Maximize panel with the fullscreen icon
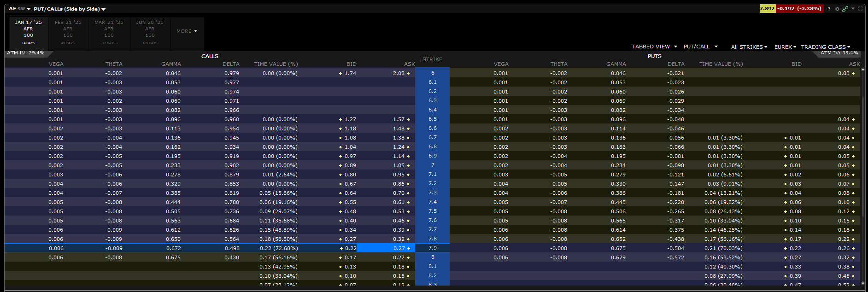Image resolution: width=868 pixels, height=292 pixels. 860,9
